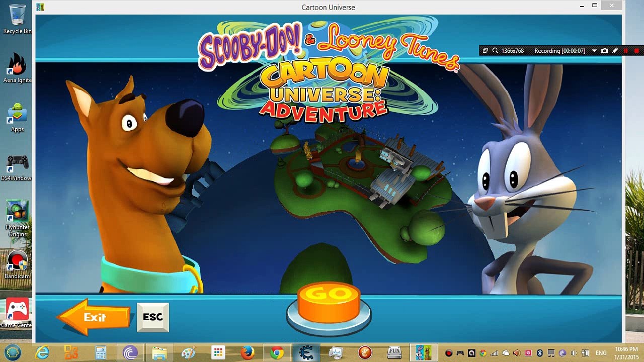The height and width of the screenshot is (362, 644).
Task: Open Bandicam desktop shortcut
Action: coord(17,264)
